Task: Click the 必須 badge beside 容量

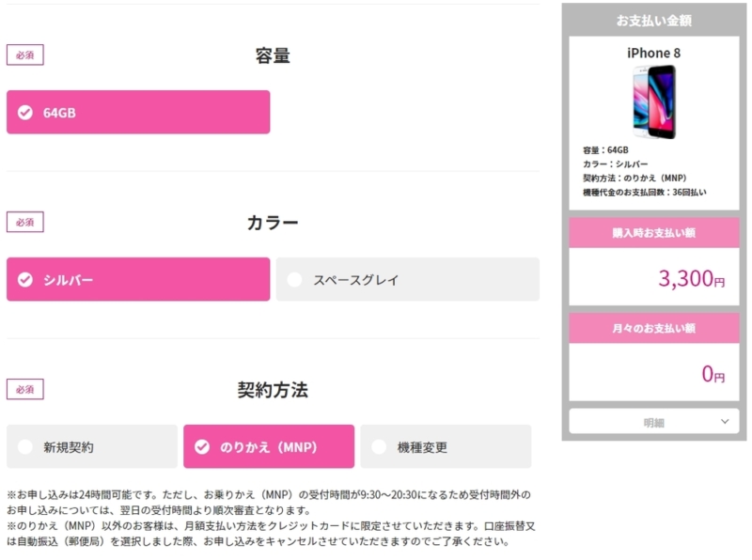Action: point(25,54)
